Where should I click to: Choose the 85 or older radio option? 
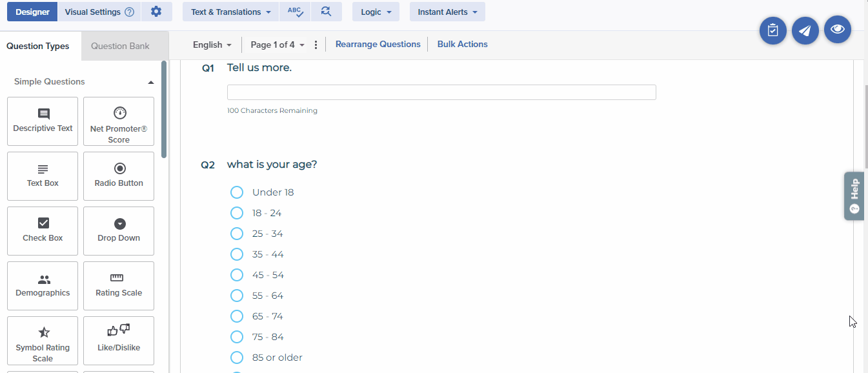(237, 358)
